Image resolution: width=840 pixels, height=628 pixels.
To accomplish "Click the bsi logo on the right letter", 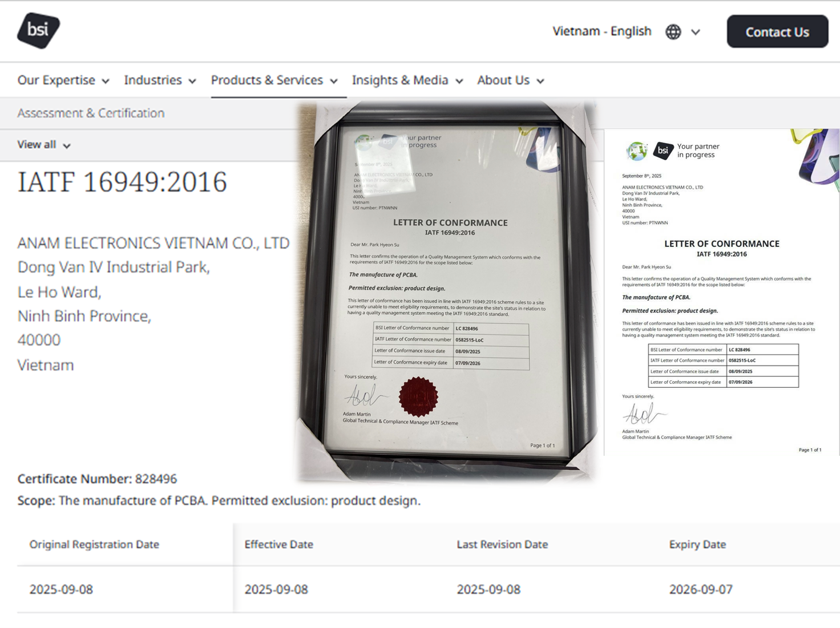I will (663, 151).
